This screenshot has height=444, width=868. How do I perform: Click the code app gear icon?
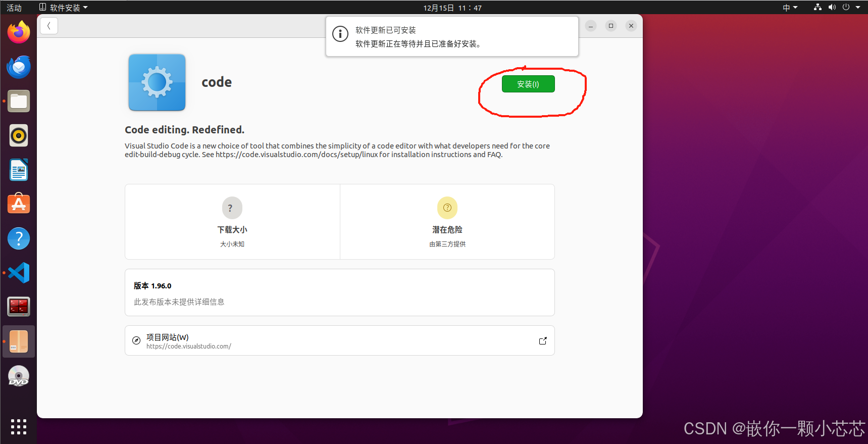[x=157, y=82]
